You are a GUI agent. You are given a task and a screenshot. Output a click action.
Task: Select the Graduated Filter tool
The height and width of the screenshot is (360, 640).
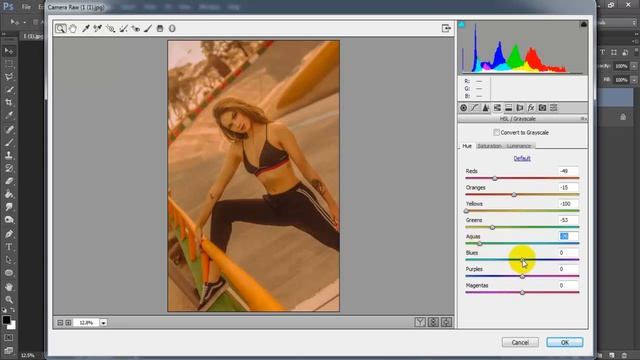[x=160, y=29]
